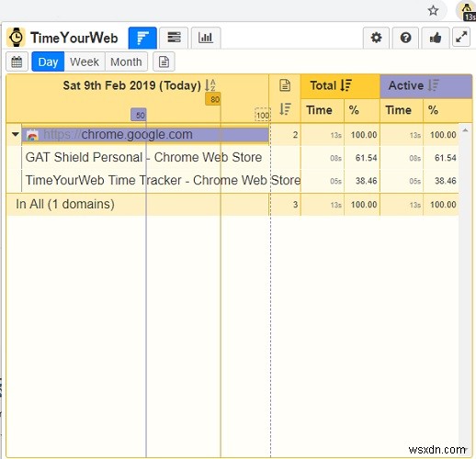Click the scrollbar up arrow in table
Viewport: 476px width, 459px height.
[x=465, y=130]
